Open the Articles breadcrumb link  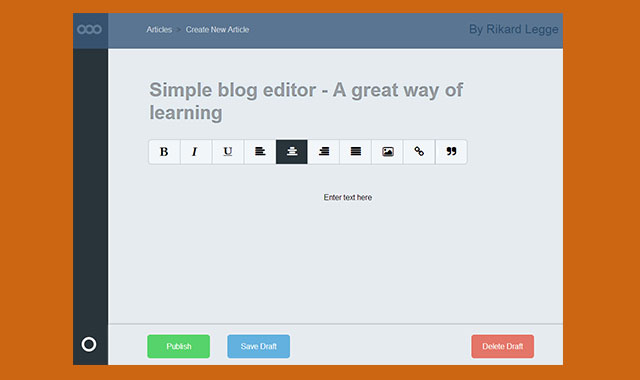tap(159, 29)
